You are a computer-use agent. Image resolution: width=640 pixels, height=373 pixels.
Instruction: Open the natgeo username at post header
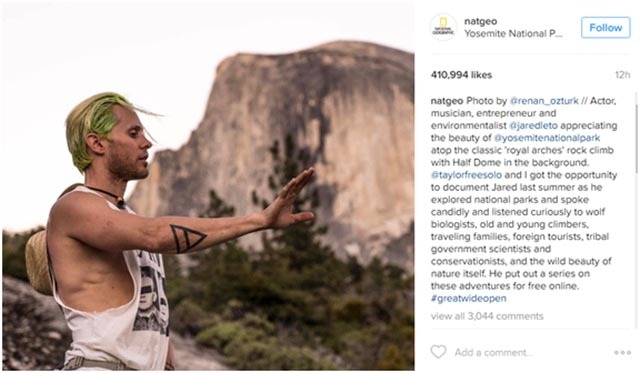click(480, 21)
